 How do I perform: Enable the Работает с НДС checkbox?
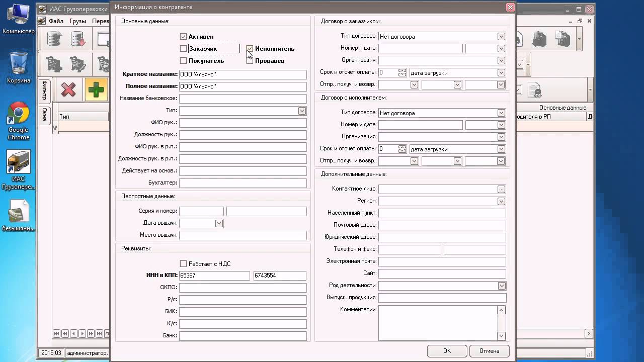point(183,263)
